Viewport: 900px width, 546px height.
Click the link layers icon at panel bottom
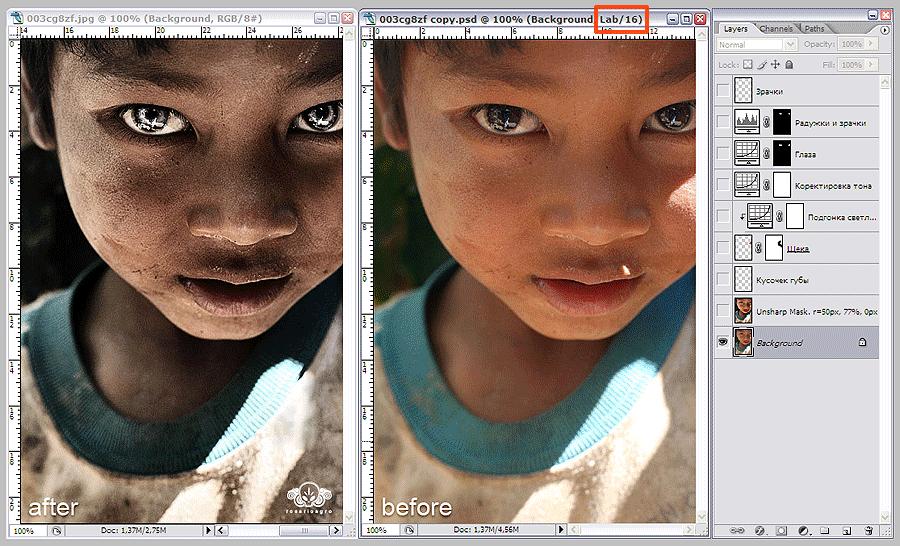click(x=738, y=530)
